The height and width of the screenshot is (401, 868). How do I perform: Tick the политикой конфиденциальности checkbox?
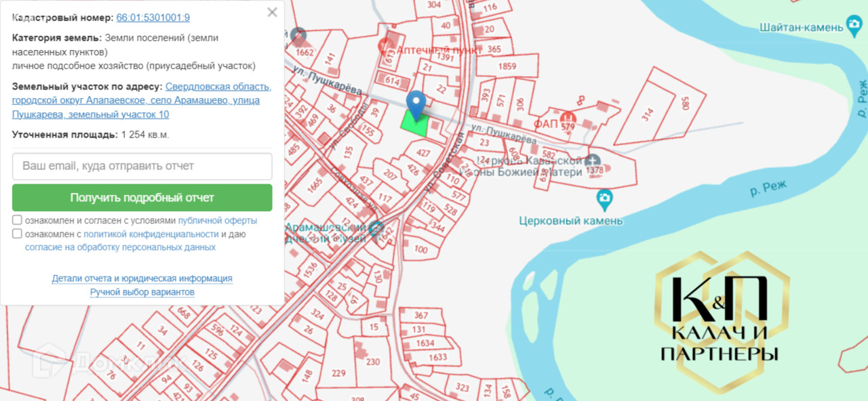pos(17,234)
